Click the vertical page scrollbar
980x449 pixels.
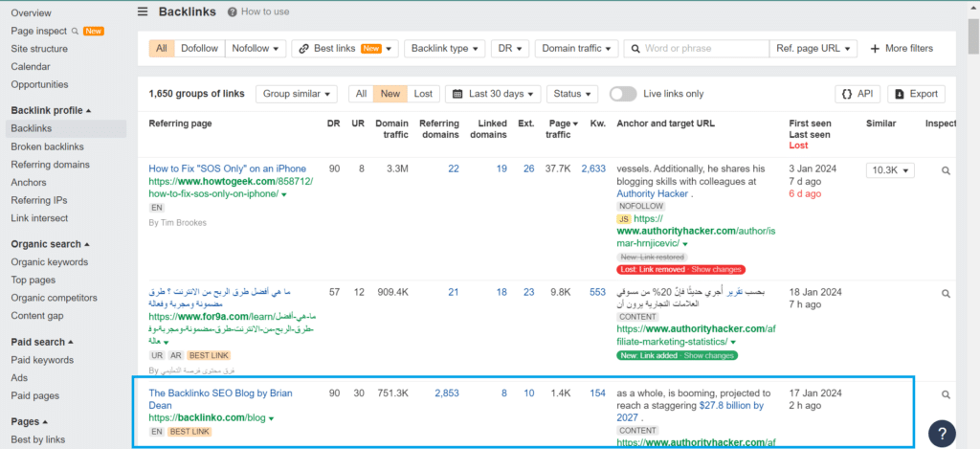[973, 38]
